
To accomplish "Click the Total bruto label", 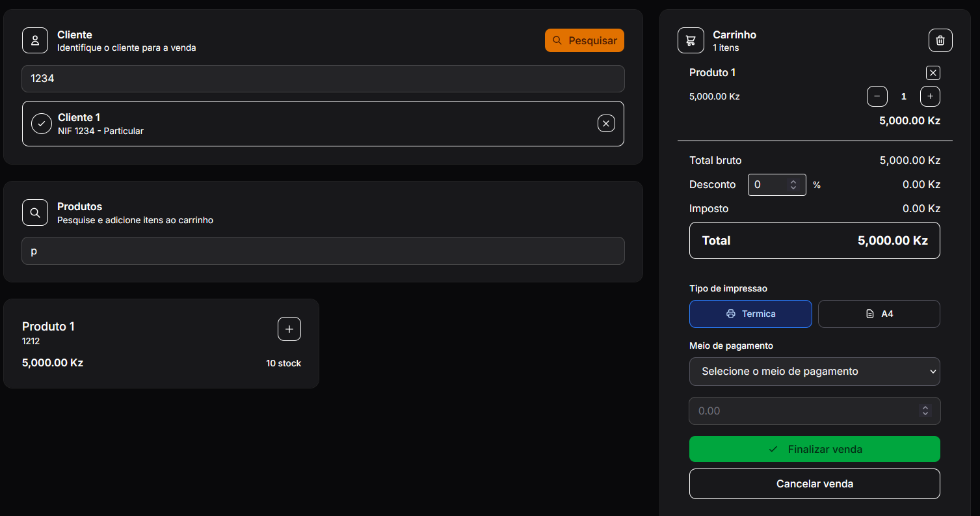I will coord(715,160).
